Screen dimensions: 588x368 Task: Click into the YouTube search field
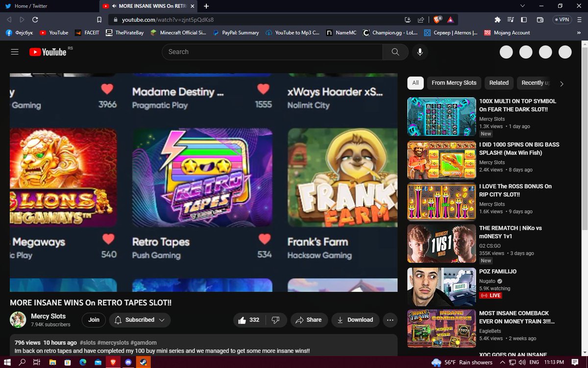(272, 52)
